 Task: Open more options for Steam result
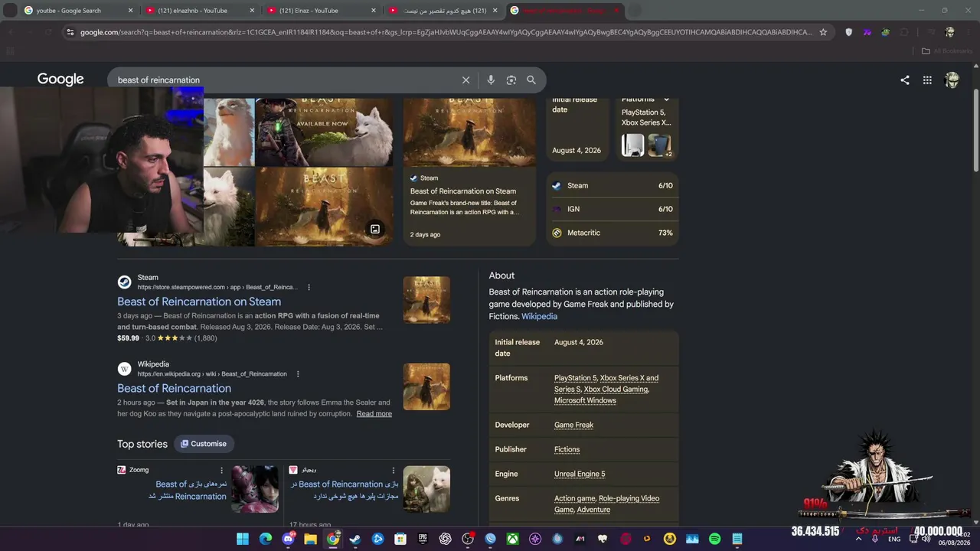[x=309, y=287]
